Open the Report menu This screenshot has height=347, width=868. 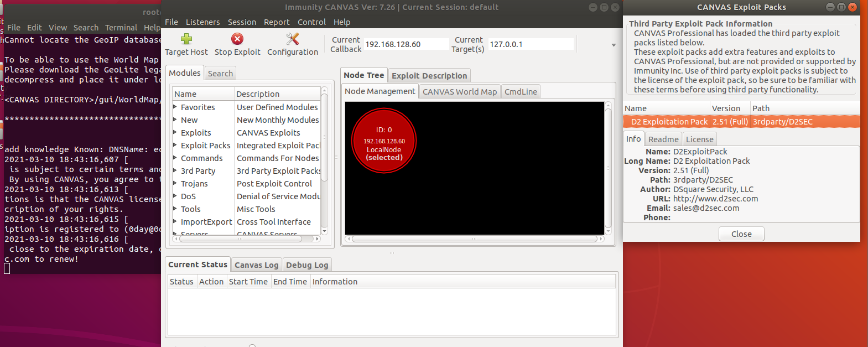(277, 22)
